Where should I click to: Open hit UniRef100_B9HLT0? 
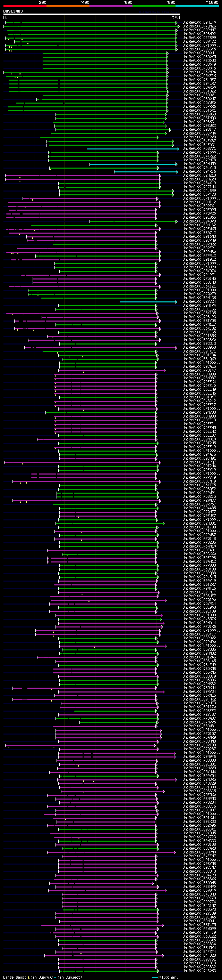click(199, 23)
